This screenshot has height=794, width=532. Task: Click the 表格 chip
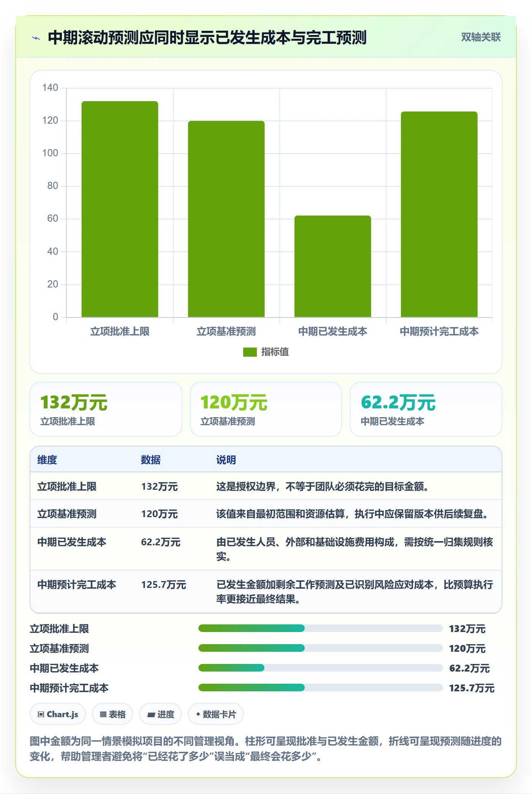coord(112,714)
